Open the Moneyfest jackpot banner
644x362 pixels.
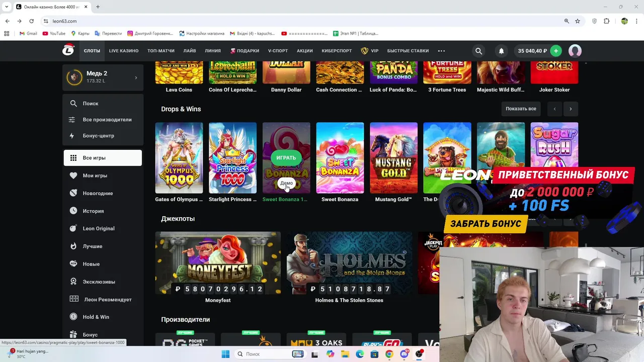point(218,263)
